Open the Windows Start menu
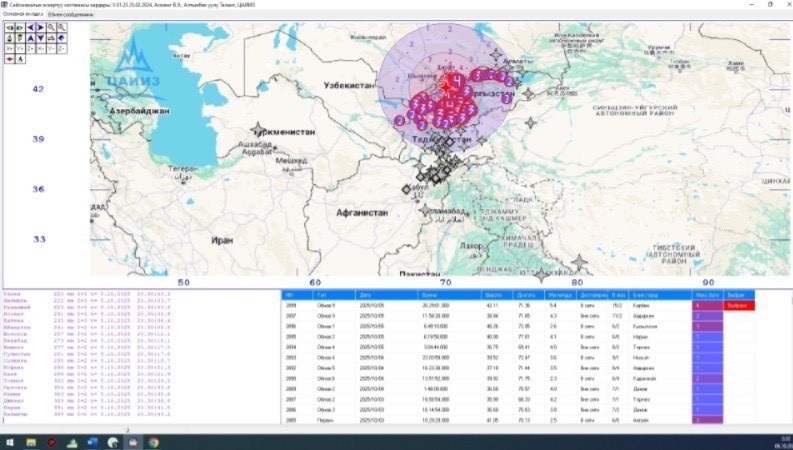Viewport: 793px width, 450px height. (x=10, y=442)
